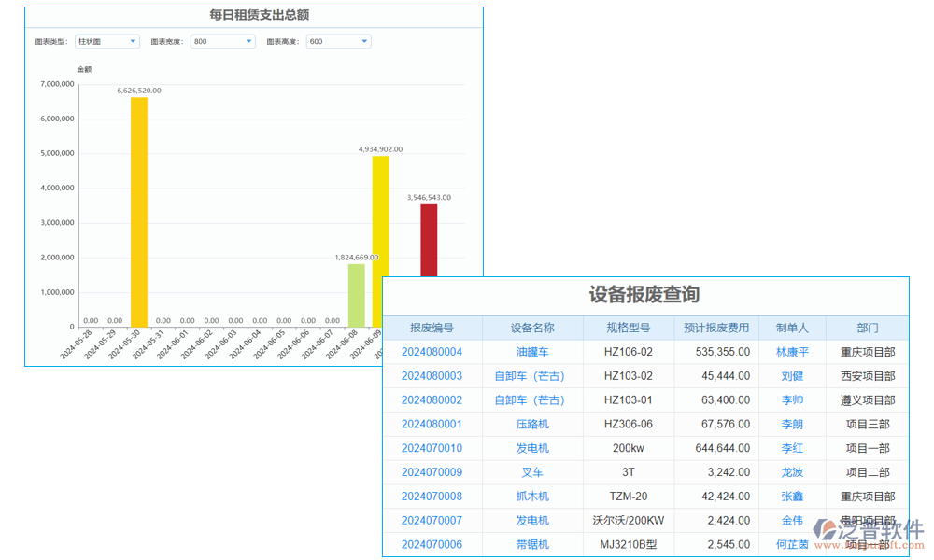
Task: Click the 设备名称 column header
Action: 532,327
